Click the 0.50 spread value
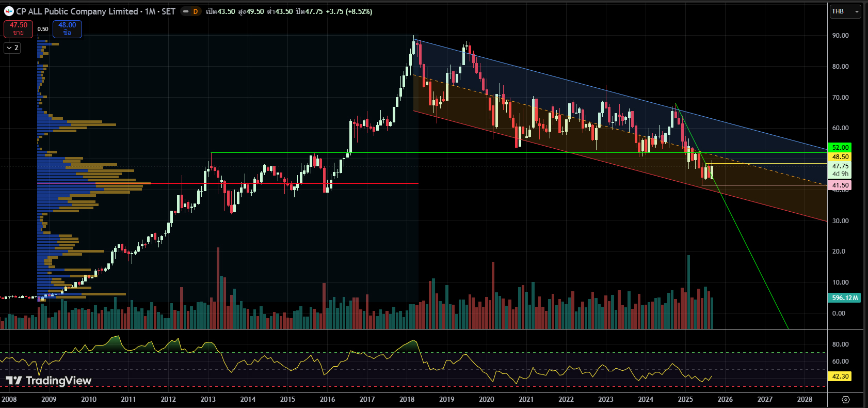The image size is (868, 408). 43,29
